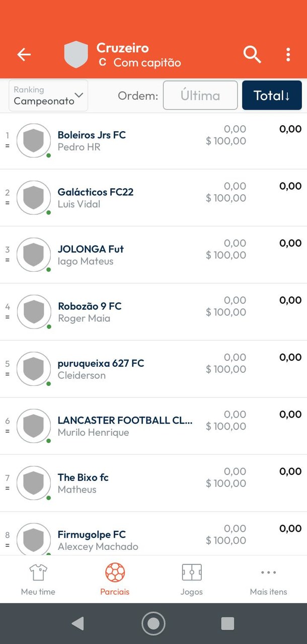Switch to the Meu time tab

(x=38, y=579)
